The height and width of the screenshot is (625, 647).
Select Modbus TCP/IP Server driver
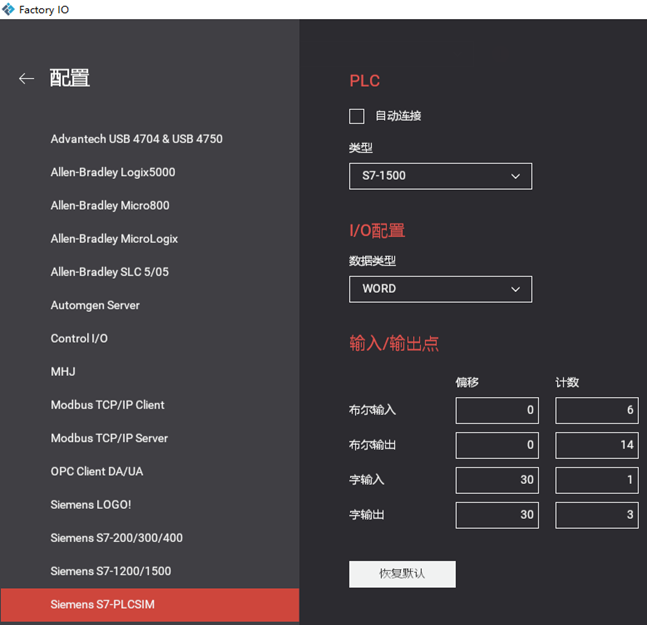(x=109, y=438)
